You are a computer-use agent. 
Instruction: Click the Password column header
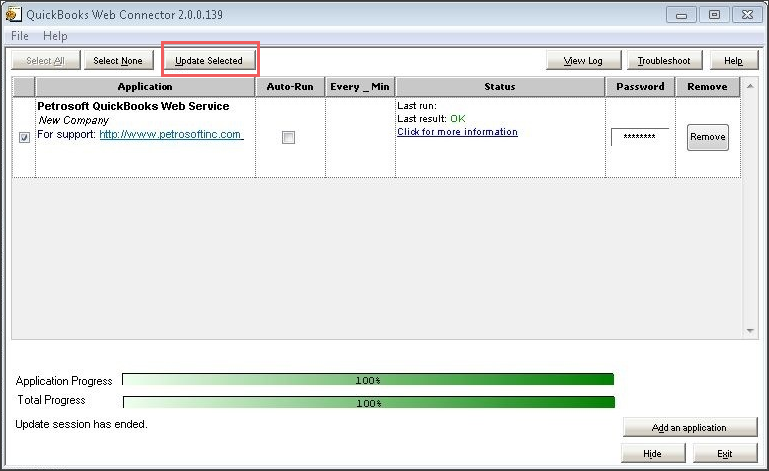640,87
